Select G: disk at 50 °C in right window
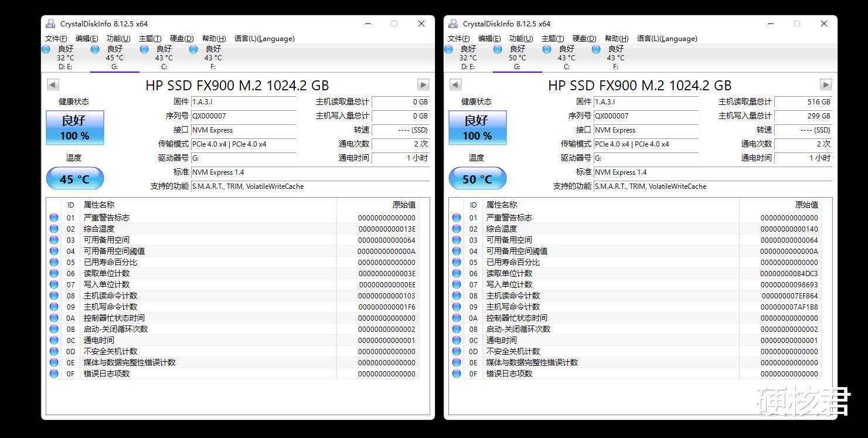This screenshot has width=868, height=438. click(517, 57)
